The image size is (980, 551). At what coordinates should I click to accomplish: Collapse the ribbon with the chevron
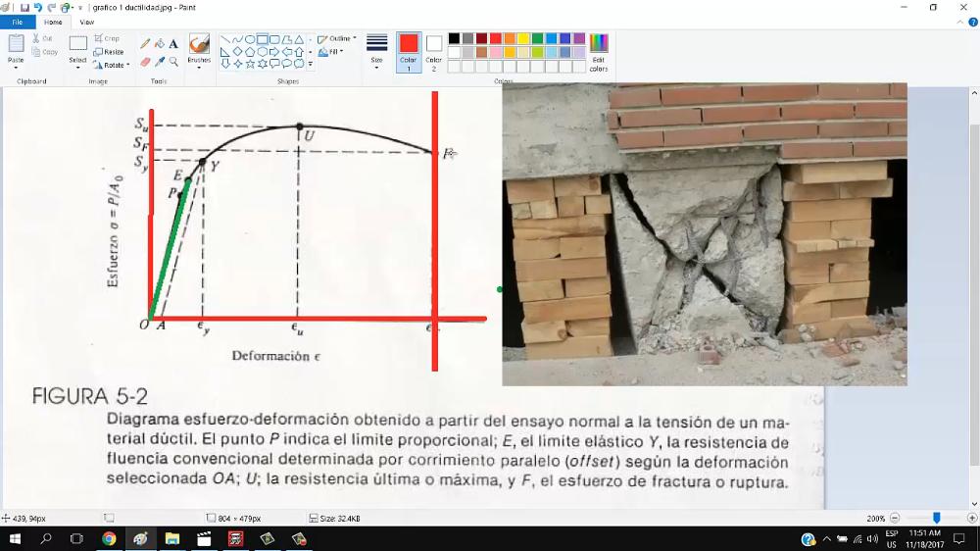click(960, 22)
